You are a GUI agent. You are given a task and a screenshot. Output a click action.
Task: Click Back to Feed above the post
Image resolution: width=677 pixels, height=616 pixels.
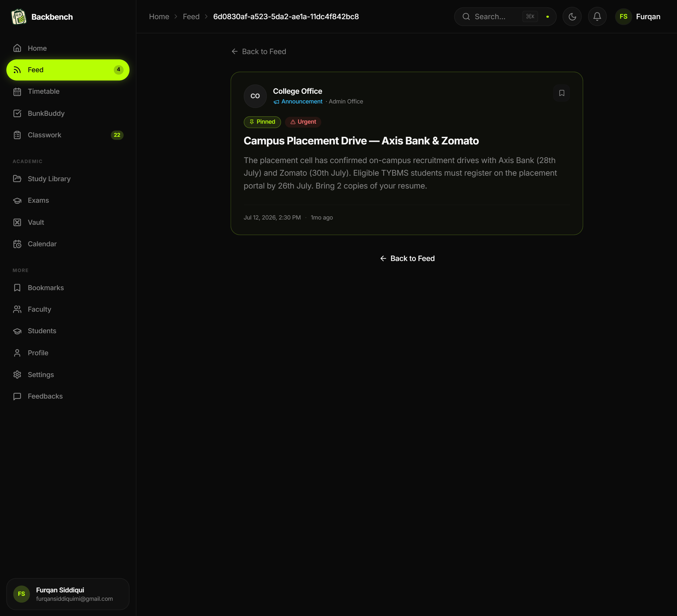pyautogui.click(x=258, y=51)
